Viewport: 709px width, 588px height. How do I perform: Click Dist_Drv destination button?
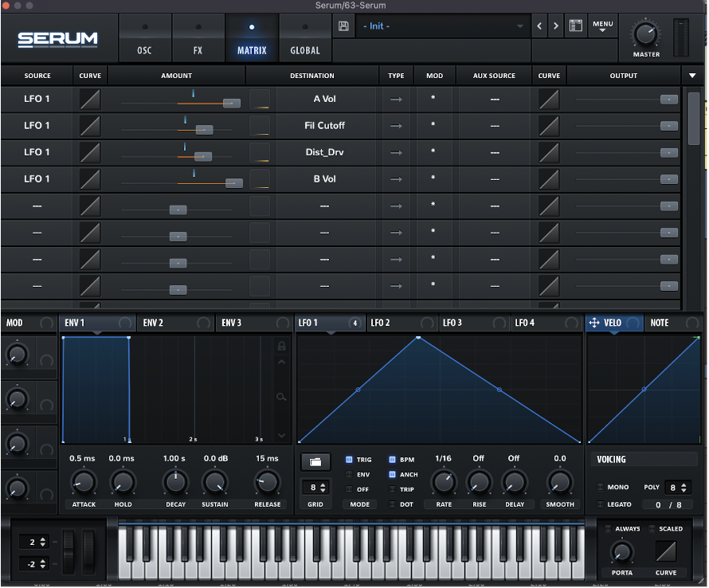pos(324,152)
